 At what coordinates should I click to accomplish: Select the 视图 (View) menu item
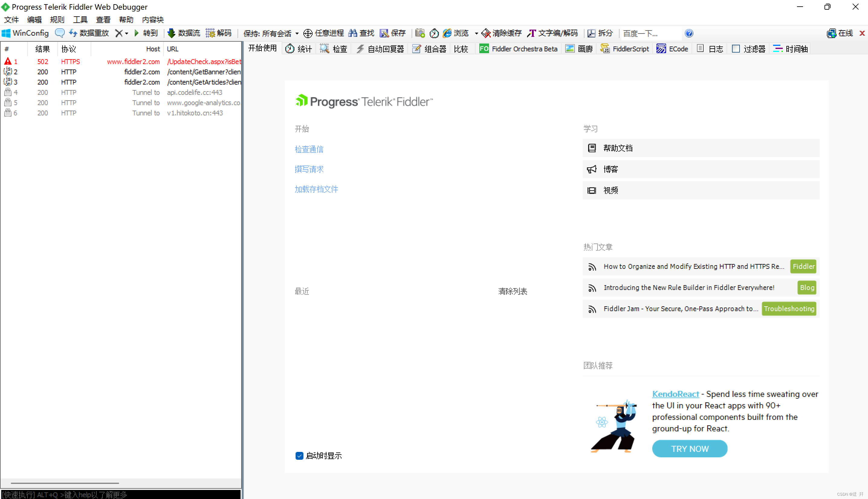click(102, 20)
